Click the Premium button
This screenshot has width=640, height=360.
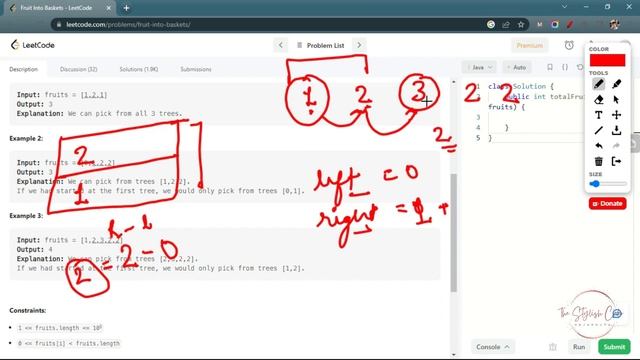[x=529, y=45]
